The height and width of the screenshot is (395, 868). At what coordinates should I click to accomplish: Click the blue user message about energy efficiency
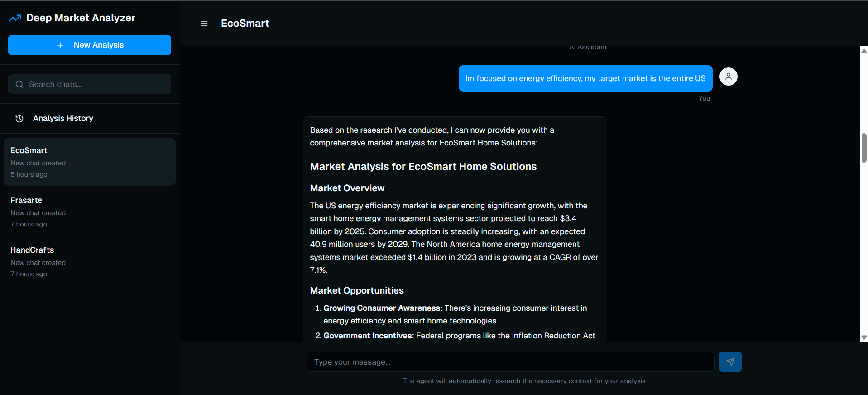[x=585, y=78]
